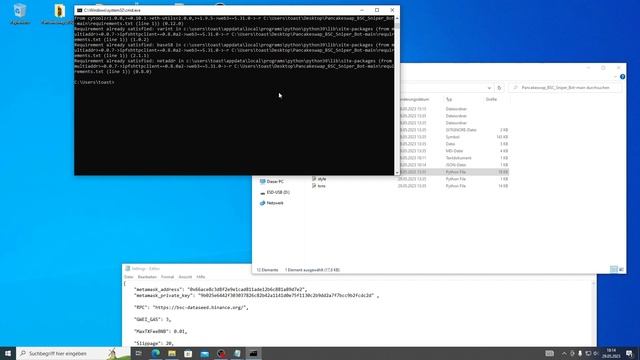Show hidden system tray icons
Screen dimensions: 640x360
(564, 353)
